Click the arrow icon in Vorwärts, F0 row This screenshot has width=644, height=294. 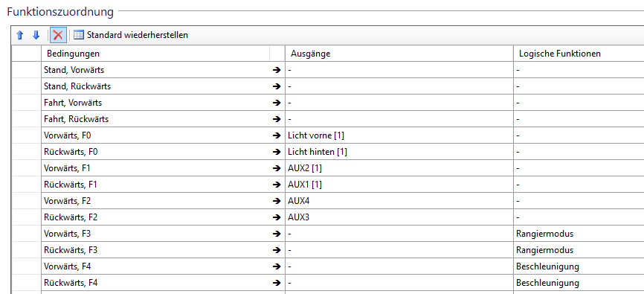point(277,135)
